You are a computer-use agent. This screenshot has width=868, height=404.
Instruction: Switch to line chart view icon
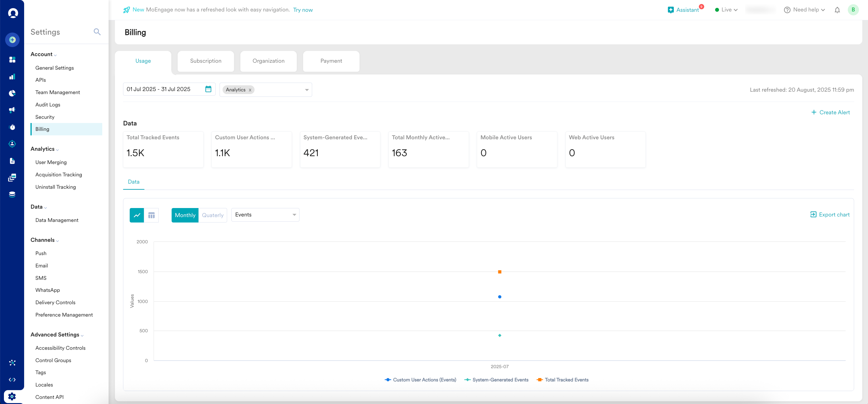(x=137, y=215)
